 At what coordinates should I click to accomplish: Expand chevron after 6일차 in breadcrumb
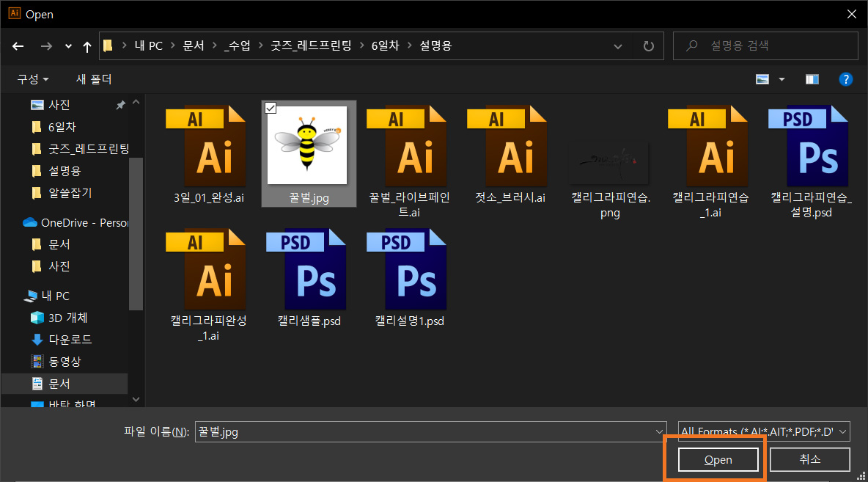(410, 46)
